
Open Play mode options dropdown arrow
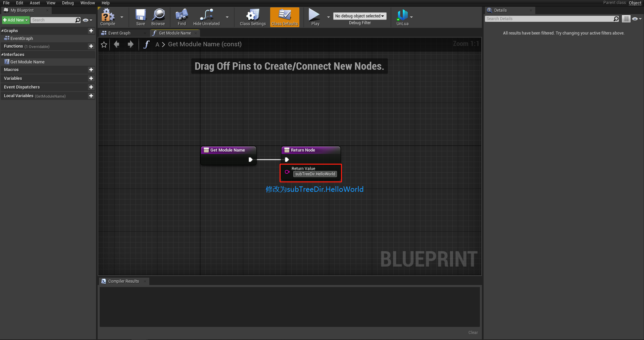pyautogui.click(x=329, y=17)
